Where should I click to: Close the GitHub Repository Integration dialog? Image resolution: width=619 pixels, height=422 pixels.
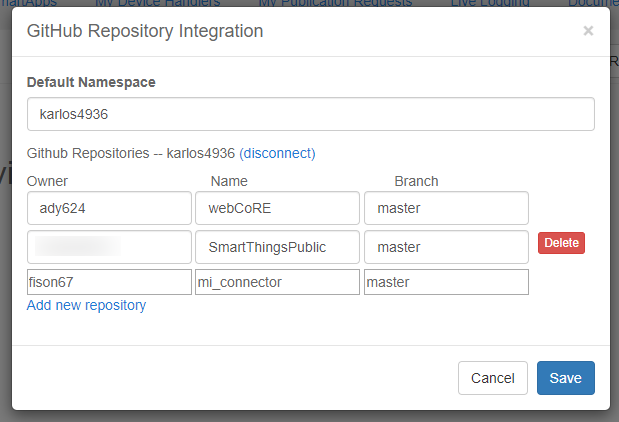(x=588, y=31)
